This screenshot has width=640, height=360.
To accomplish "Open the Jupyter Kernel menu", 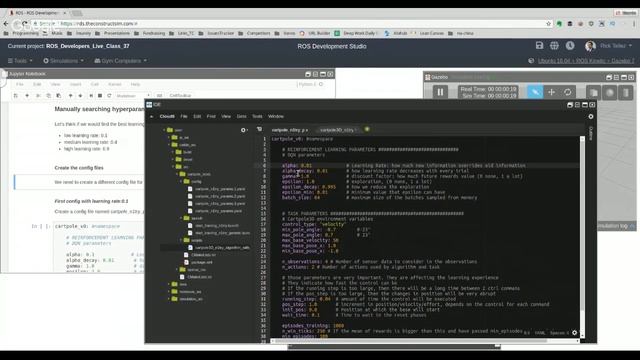I will click(x=115, y=84).
